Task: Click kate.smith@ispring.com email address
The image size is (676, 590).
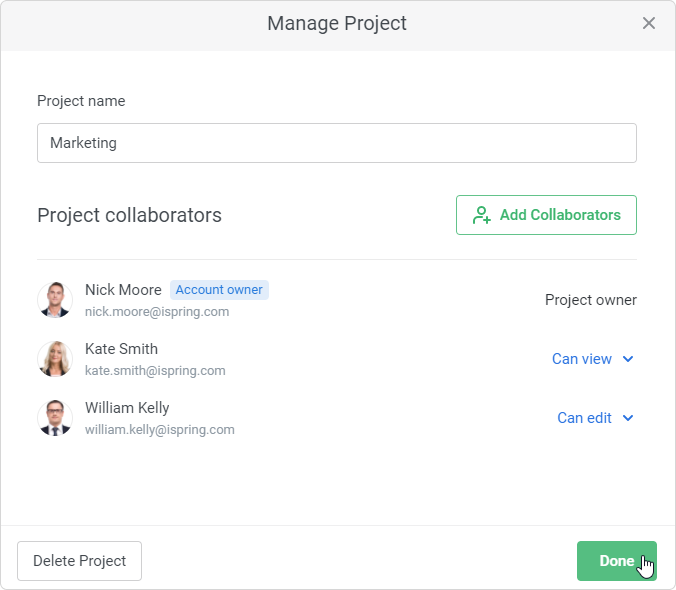Action: tap(155, 371)
